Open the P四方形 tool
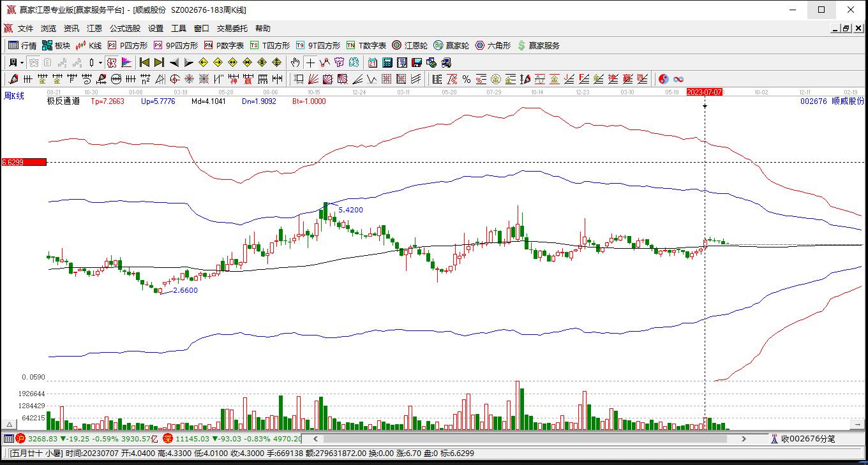The width and height of the screenshot is (868, 465). pos(127,45)
